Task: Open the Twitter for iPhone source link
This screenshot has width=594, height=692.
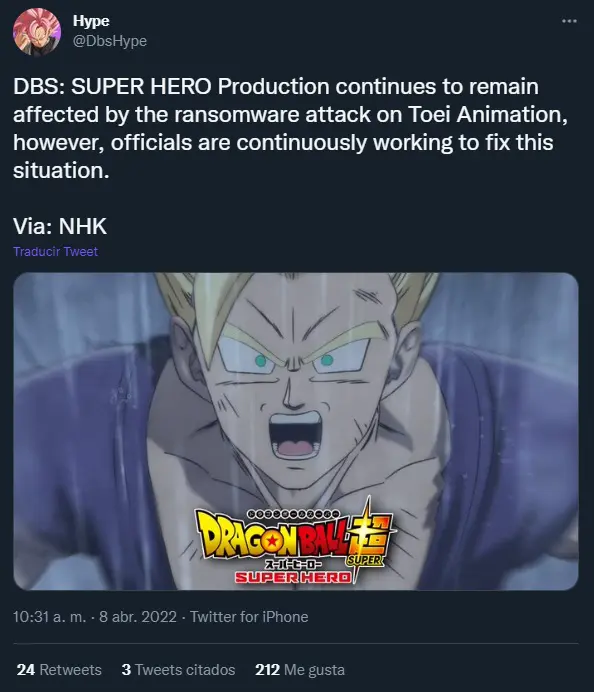Action: pos(249,617)
